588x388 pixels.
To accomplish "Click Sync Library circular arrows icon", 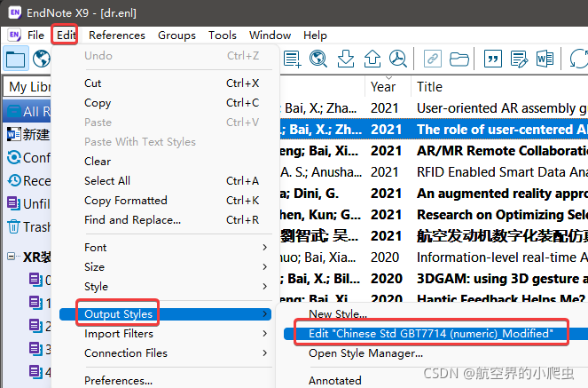I will (578, 59).
